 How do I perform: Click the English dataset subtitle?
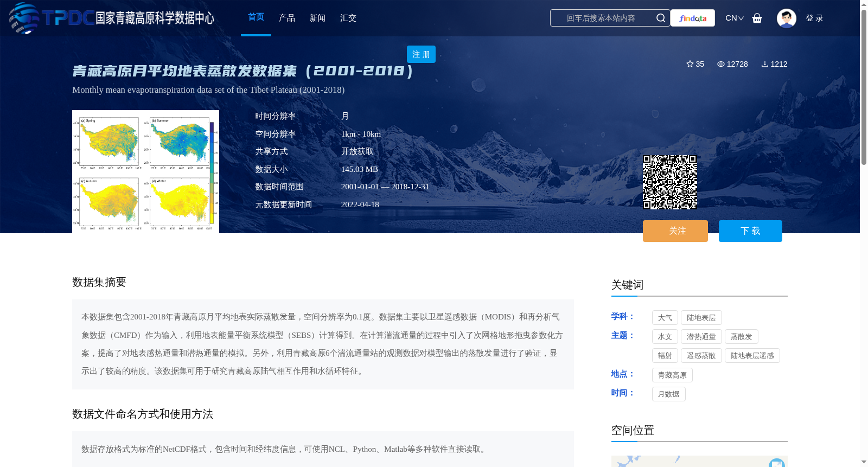(208, 90)
